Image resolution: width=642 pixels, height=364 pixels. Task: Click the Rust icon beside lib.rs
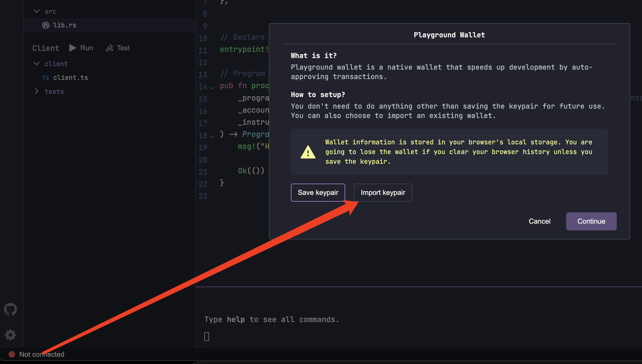tap(46, 25)
